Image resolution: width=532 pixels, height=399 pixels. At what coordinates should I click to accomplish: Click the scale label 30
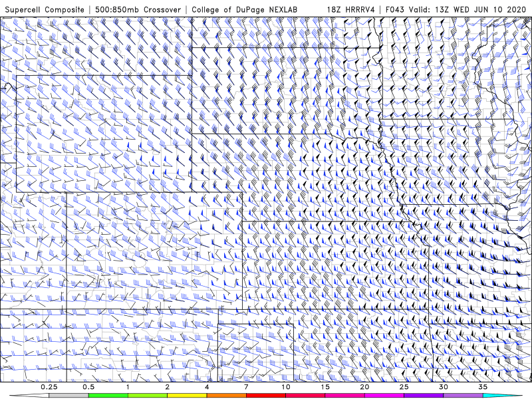(444, 387)
